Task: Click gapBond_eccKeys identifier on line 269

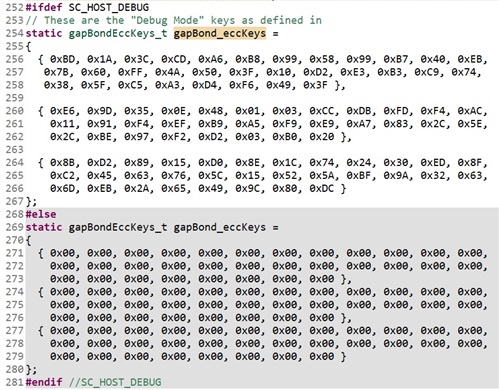Action: pos(220,227)
